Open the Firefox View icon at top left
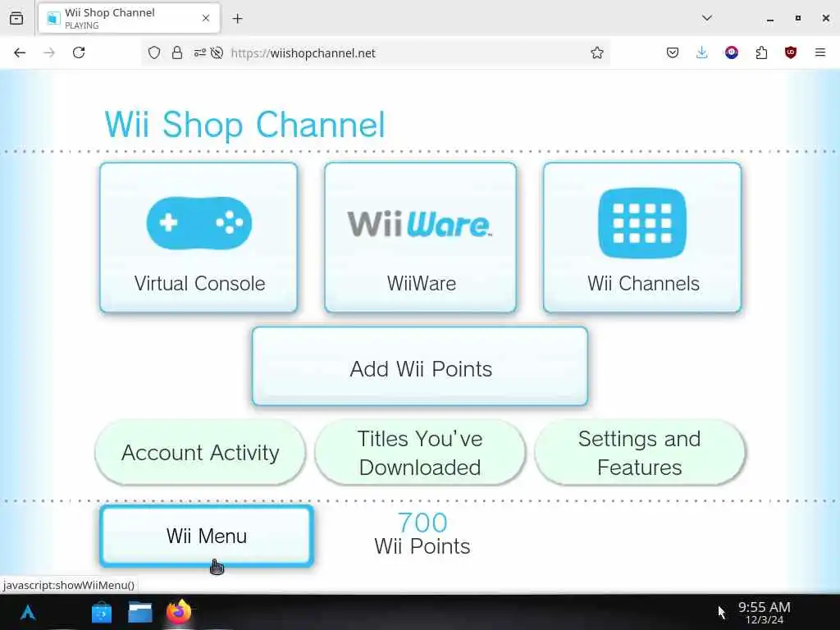 (16, 18)
